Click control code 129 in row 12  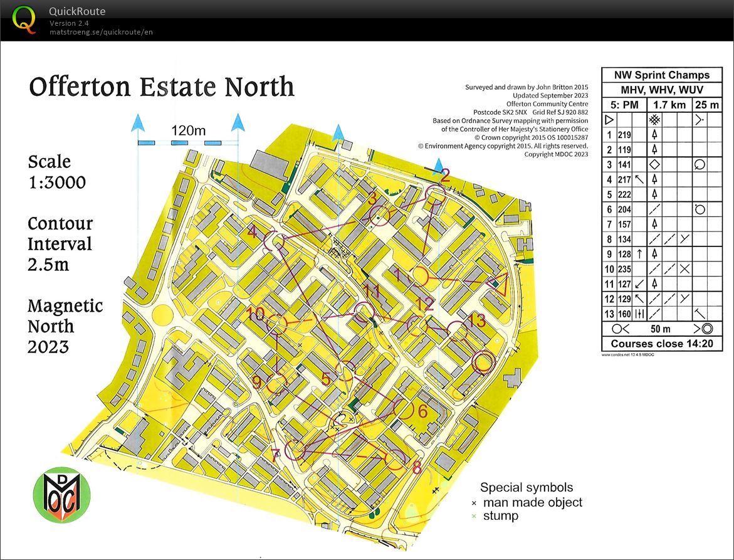[624, 298]
